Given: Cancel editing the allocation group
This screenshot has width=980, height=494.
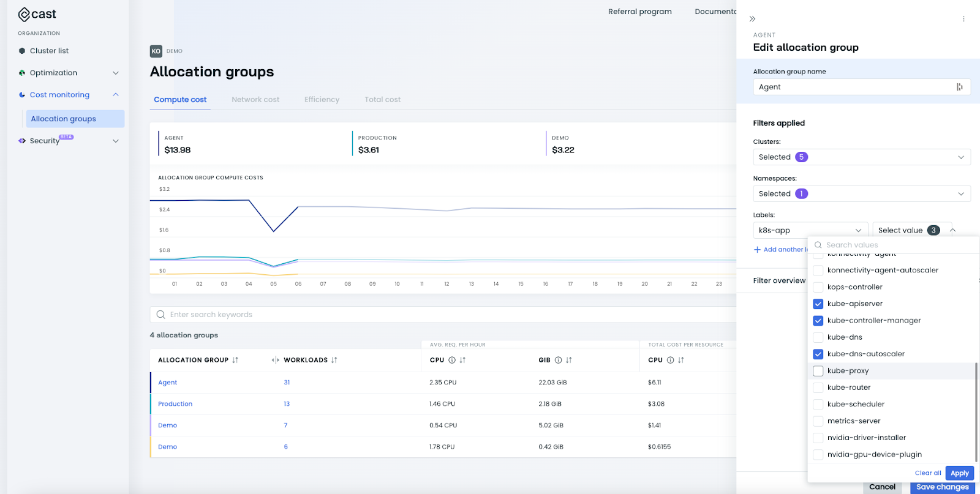Looking at the screenshot, I should pos(882,487).
